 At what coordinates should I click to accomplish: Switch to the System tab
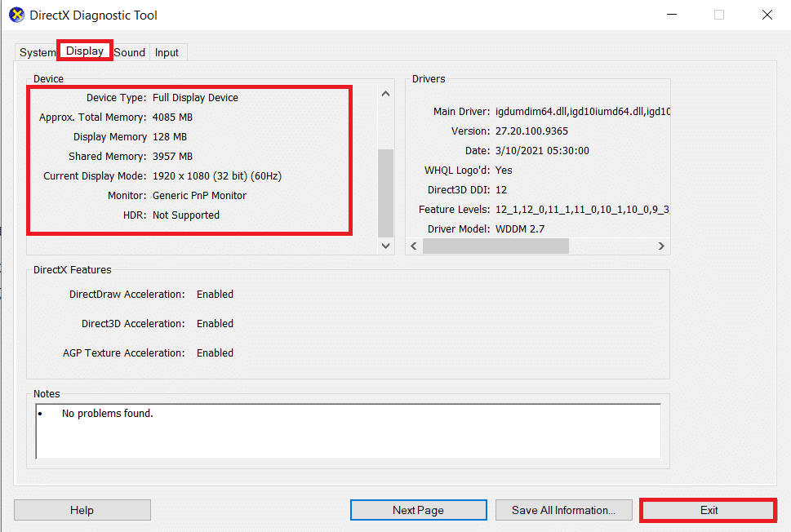pyautogui.click(x=37, y=52)
